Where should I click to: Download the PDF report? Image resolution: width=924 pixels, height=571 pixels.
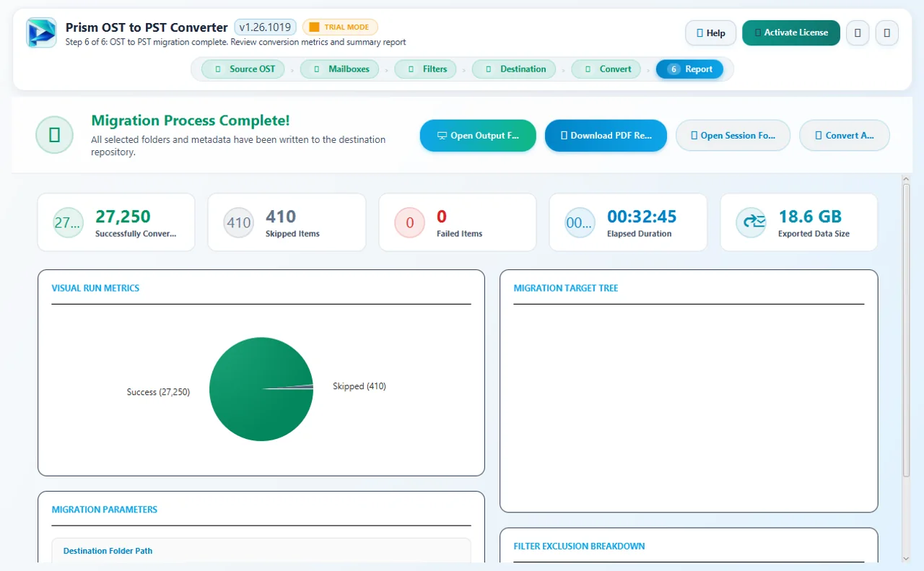pos(606,136)
